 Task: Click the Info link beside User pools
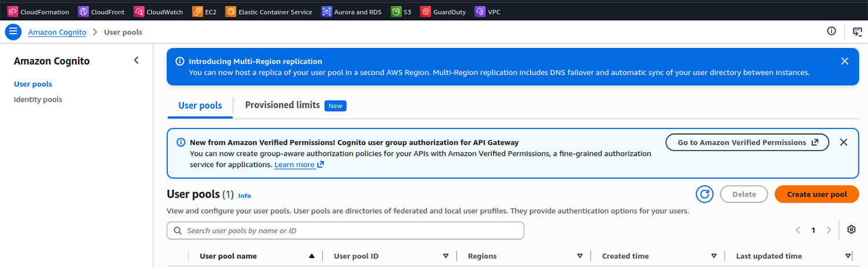[245, 196]
